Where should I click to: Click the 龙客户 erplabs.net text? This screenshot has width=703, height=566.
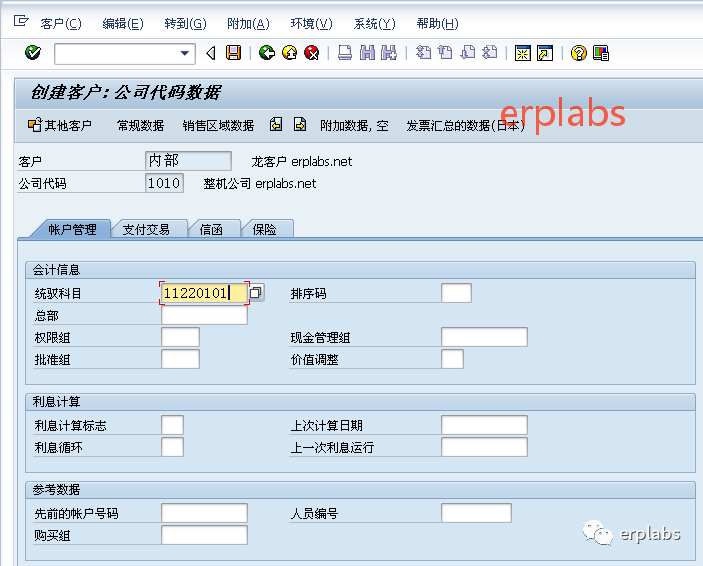(301, 161)
